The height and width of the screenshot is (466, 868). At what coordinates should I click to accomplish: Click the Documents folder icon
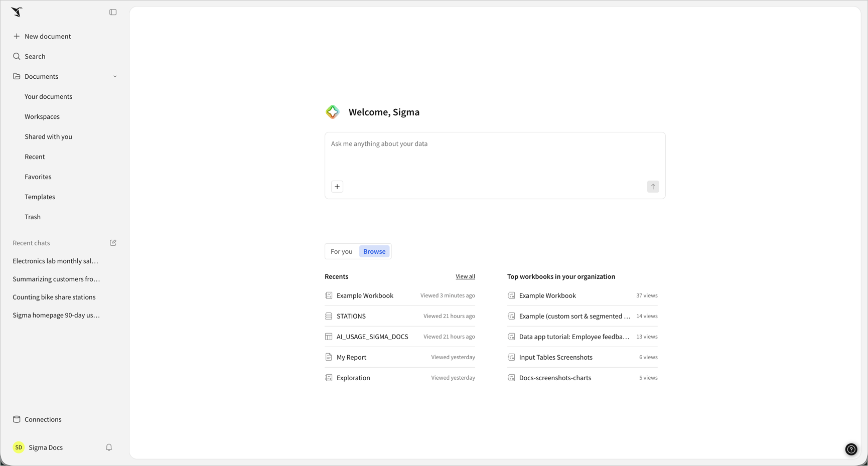point(17,76)
